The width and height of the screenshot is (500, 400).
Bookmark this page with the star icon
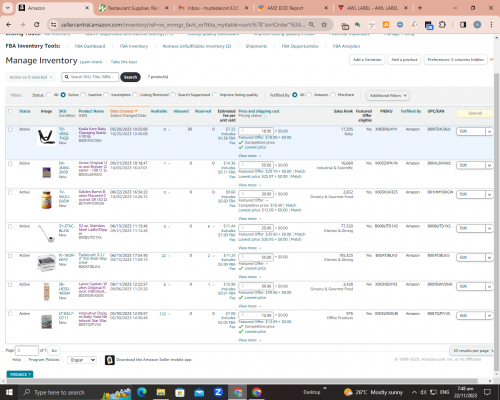coord(324,25)
